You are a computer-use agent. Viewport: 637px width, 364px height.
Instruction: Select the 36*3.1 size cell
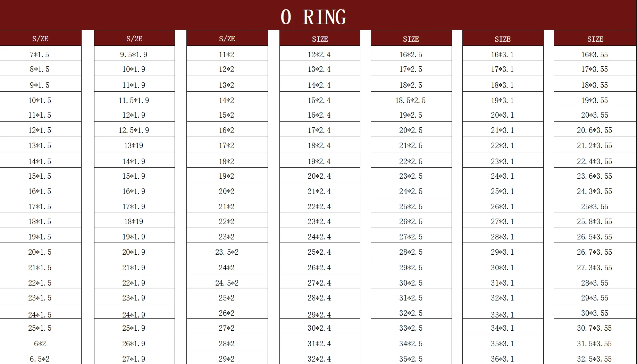click(502, 359)
